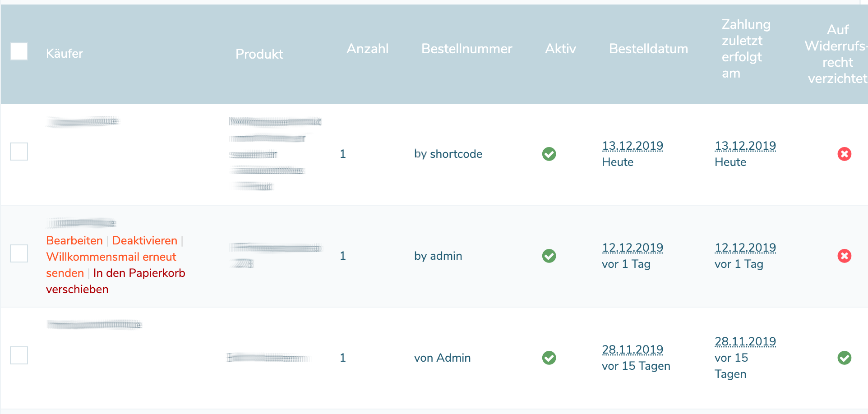Screen dimensions: 868x414
Task: Click the Bearbeiten link
Action: [74, 240]
